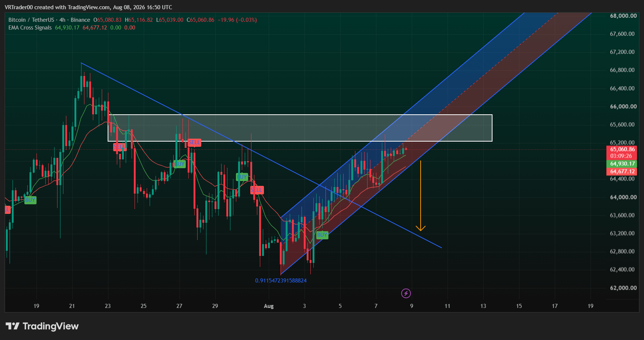This screenshot has width=644, height=340.
Task: Click the 23 date label on time axis
Action: click(108, 306)
